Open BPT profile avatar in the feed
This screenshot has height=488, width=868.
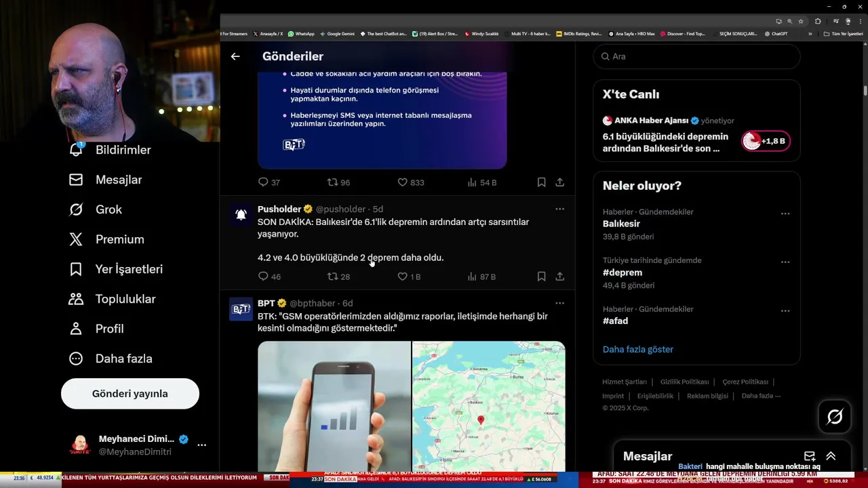coord(241,309)
